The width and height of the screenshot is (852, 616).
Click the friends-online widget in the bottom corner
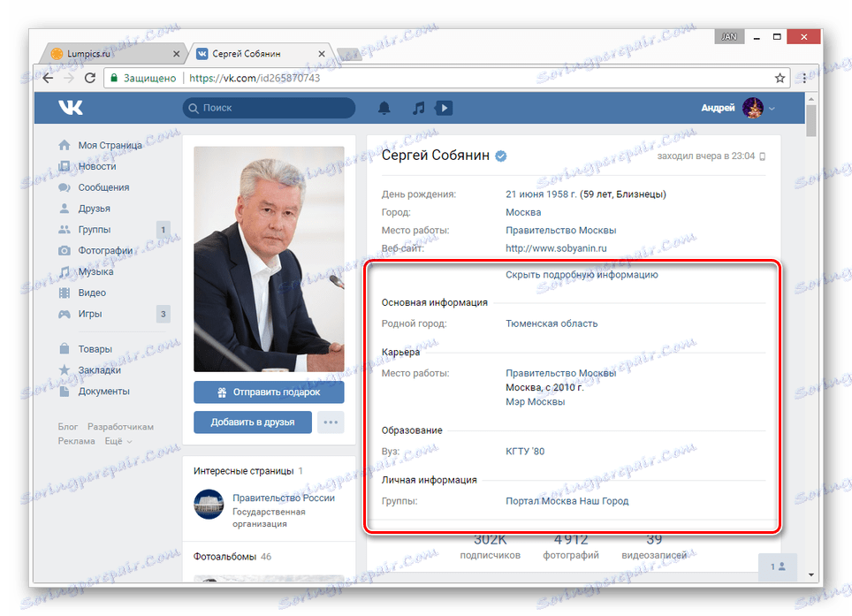coord(778,567)
